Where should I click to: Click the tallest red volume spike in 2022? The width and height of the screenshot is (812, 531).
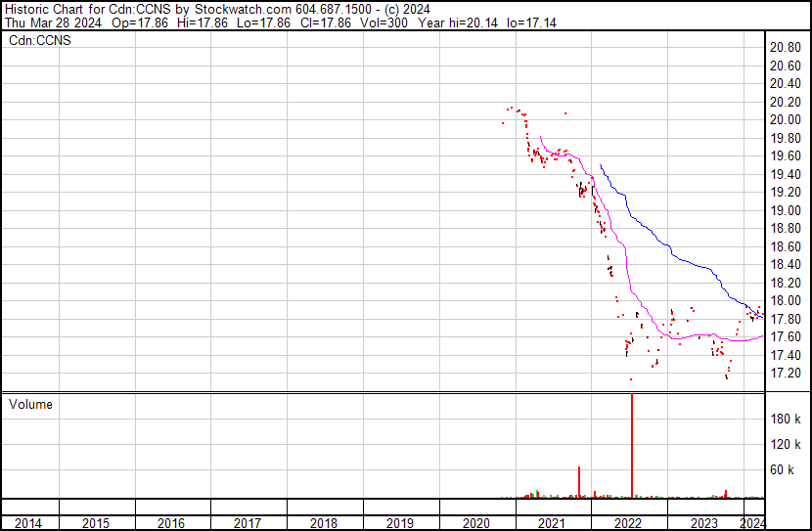(x=632, y=440)
